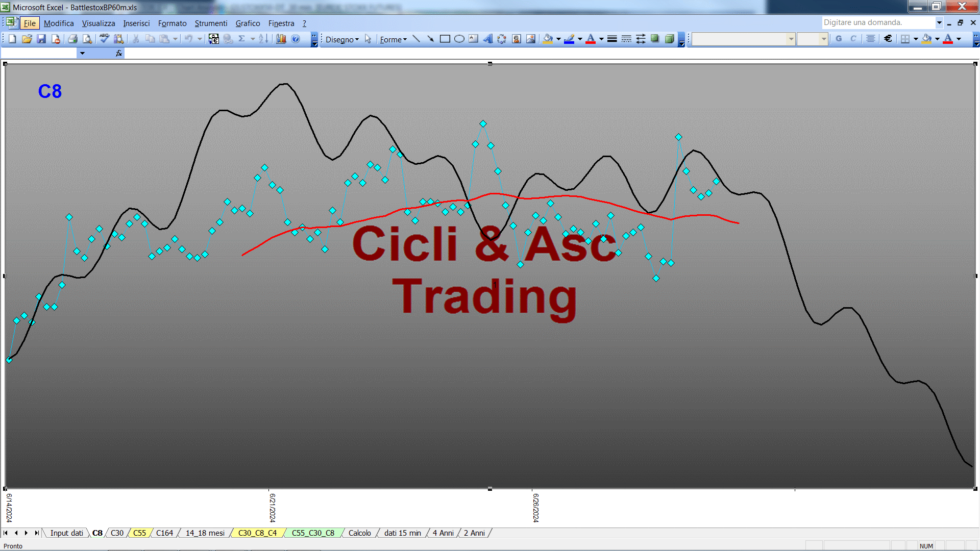Image resolution: width=980 pixels, height=551 pixels.
Task: Save the workbook with floppy icon
Action: pyautogui.click(x=41, y=39)
